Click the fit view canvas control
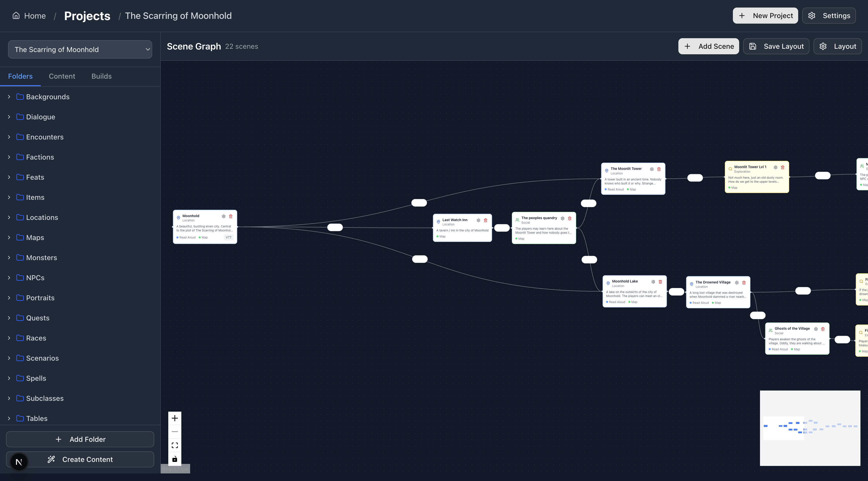Viewport: 868px width, 481px height. tap(175, 445)
